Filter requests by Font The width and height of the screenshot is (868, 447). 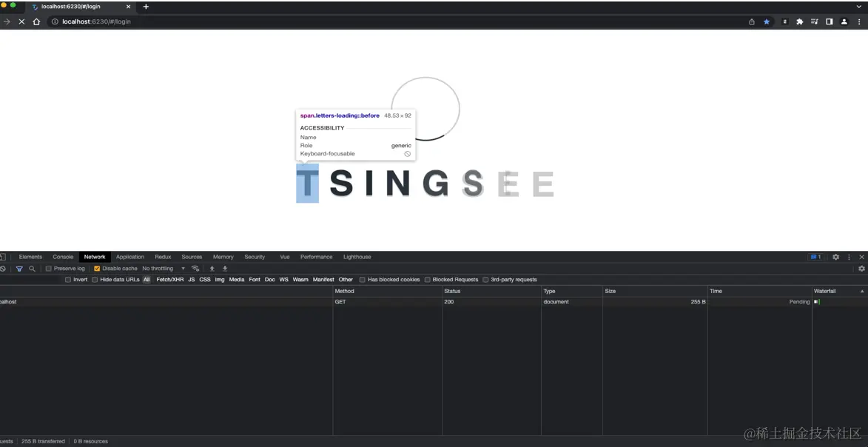coord(255,280)
